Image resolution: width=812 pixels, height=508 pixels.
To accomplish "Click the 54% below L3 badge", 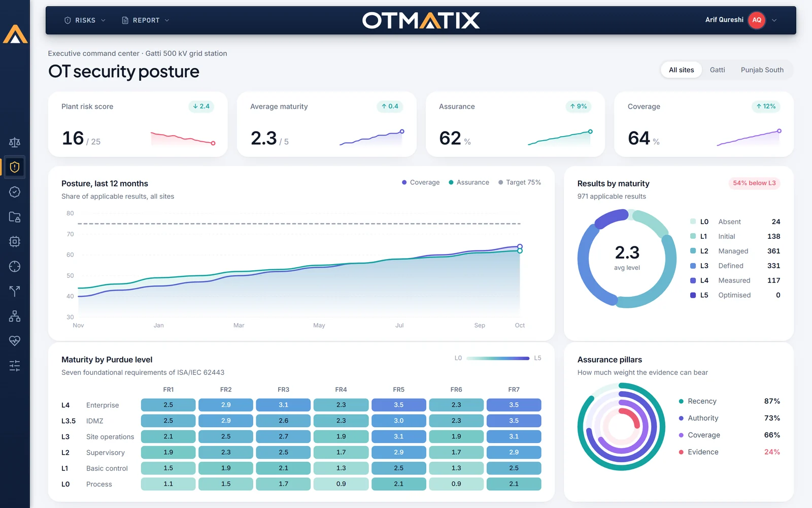I will [754, 183].
